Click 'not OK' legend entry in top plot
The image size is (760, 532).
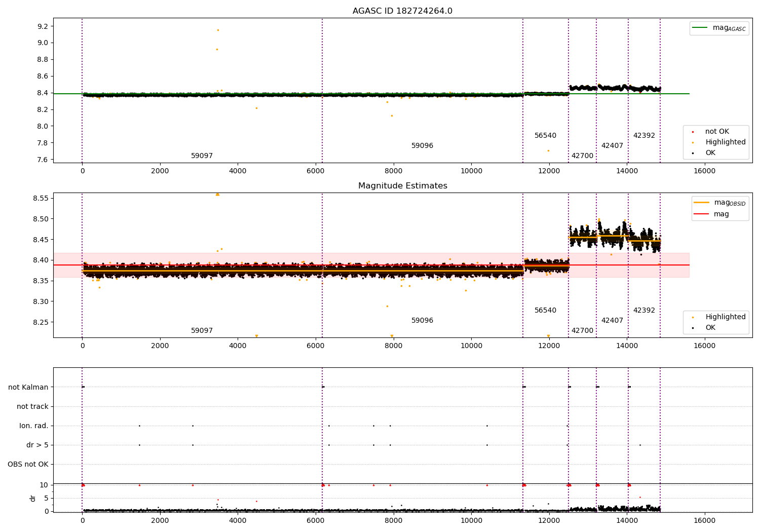coord(717,132)
